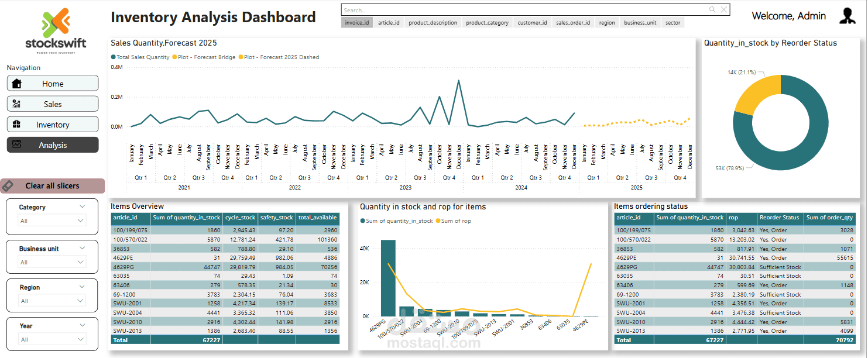Expand the Year slicer dropdown
Viewport: 868px width, 358px height.
tap(53, 339)
